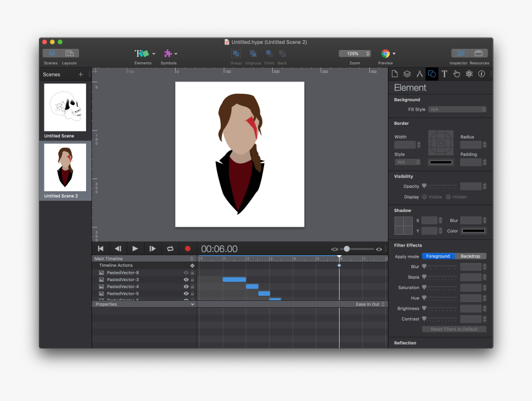Viewport: 532px width, 401px height.
Task: Open the Actions inspector
Action: 456,74
